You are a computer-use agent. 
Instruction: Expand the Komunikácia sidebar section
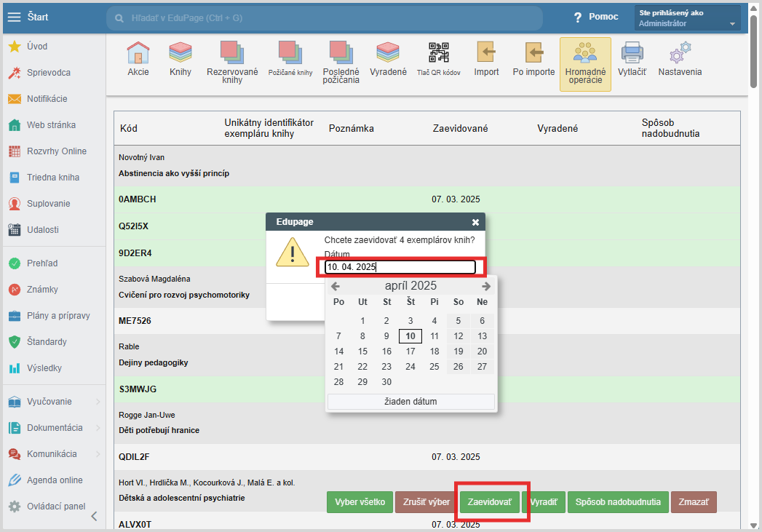click(x=51, y=454)
